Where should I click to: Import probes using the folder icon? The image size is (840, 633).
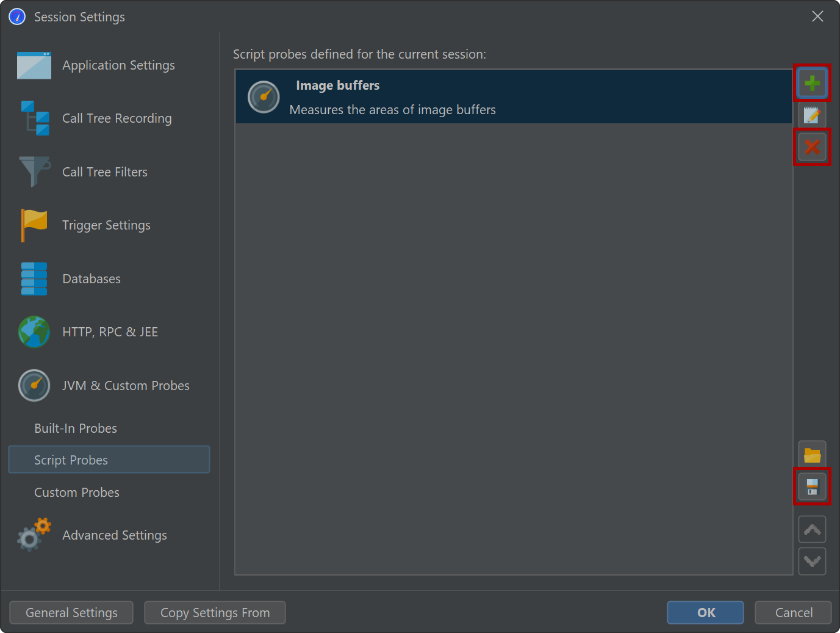coord(812,455)
